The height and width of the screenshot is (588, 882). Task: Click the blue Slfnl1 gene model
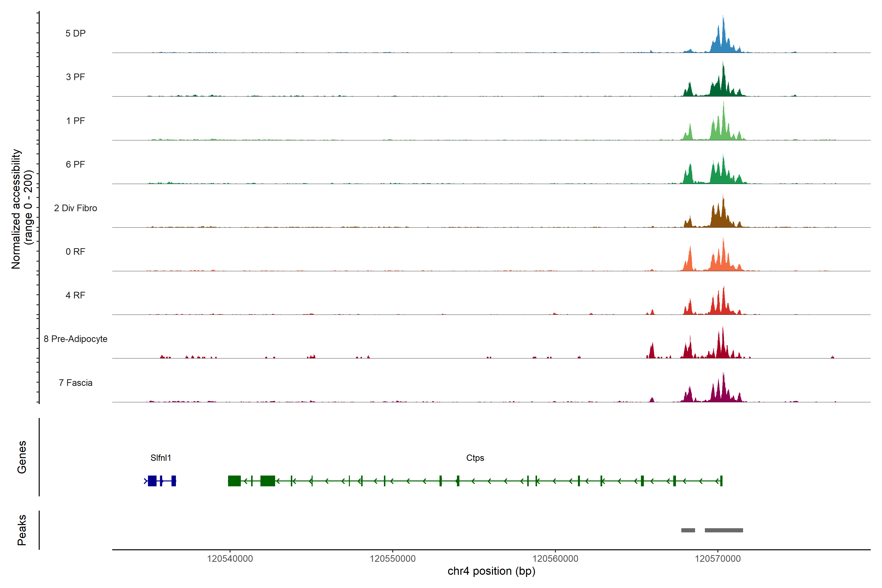(x=152, y=481)
